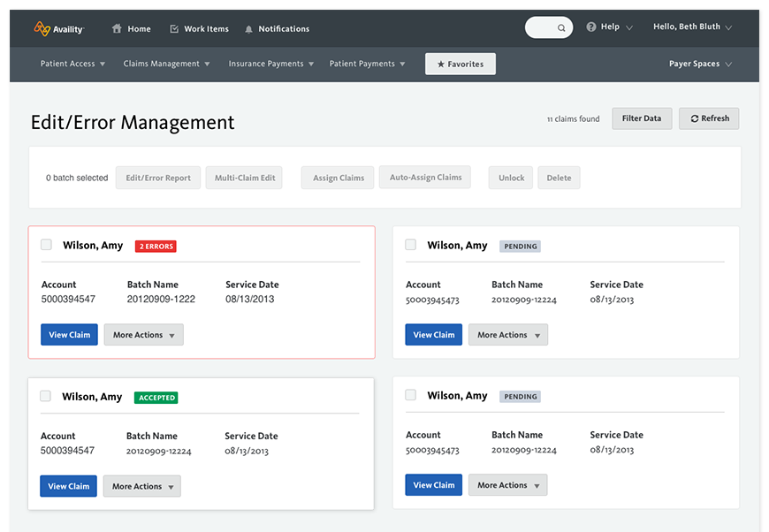
Task: Expand the Claims Management menu
Action: coord(166,64)
